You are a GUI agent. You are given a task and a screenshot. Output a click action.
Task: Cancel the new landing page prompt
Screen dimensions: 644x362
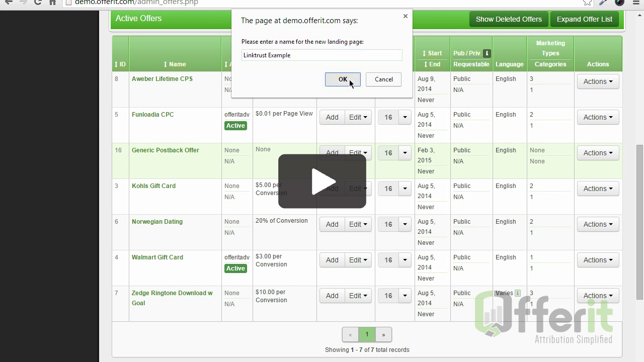pos(383,79)
